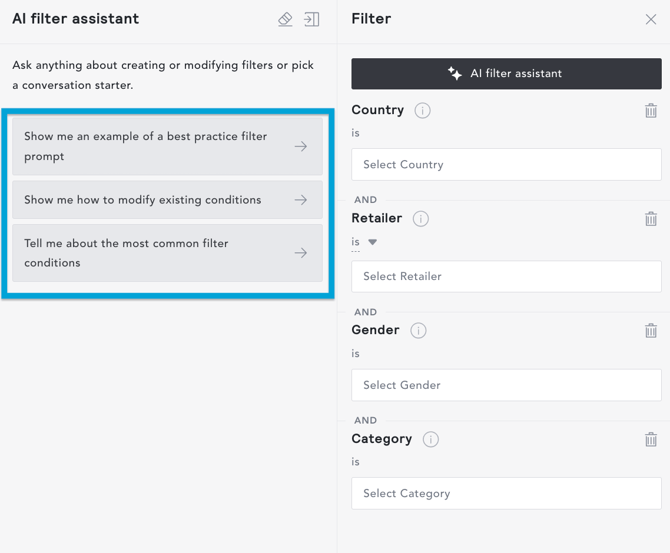
Task: Open the Select Retailer field
Action: [506, 277]
